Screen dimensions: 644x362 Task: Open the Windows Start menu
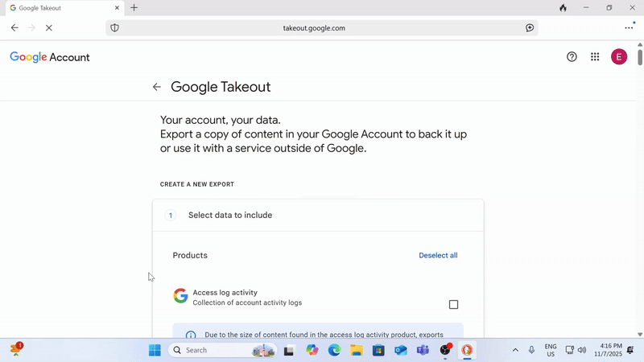tap(155, 350)
